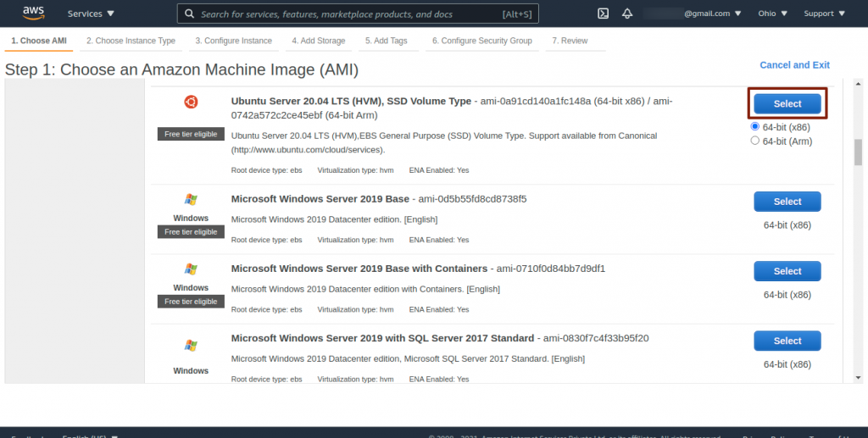Viewport: 868px width, 438px height.
Task: Switch to 1. Choose AMI tab
Action: coord(39,41)
